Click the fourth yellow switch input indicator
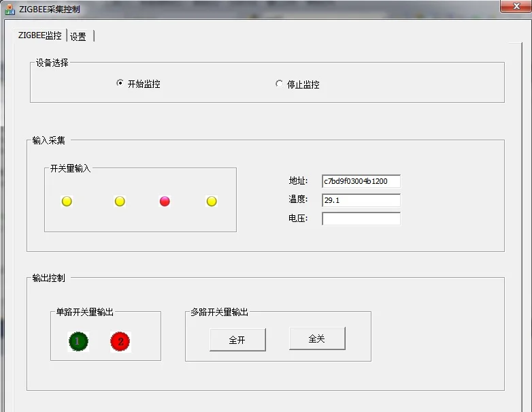The width and height of the screenshot is (532, 412). coord(212,202)
